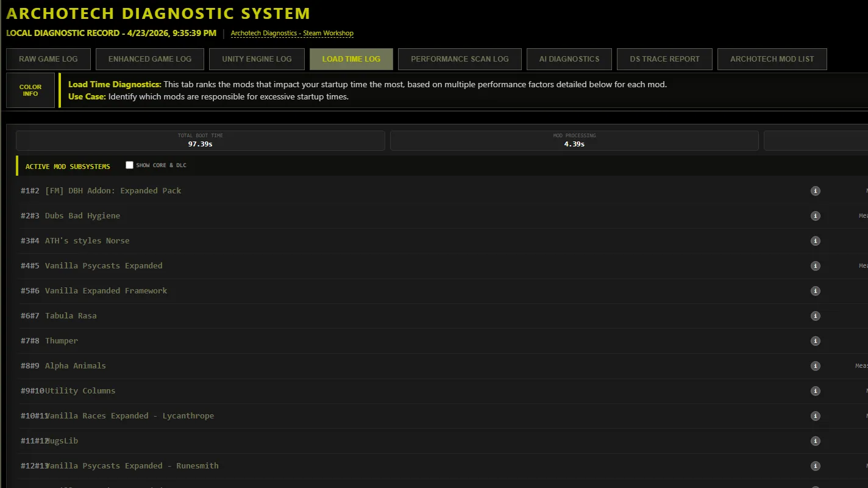Click info icon for Vanilla Expanded Framework

click(815, 291)
